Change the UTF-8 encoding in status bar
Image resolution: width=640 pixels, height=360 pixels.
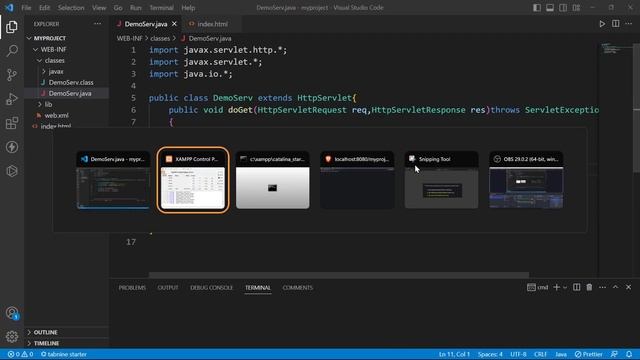tap(518, 354)
